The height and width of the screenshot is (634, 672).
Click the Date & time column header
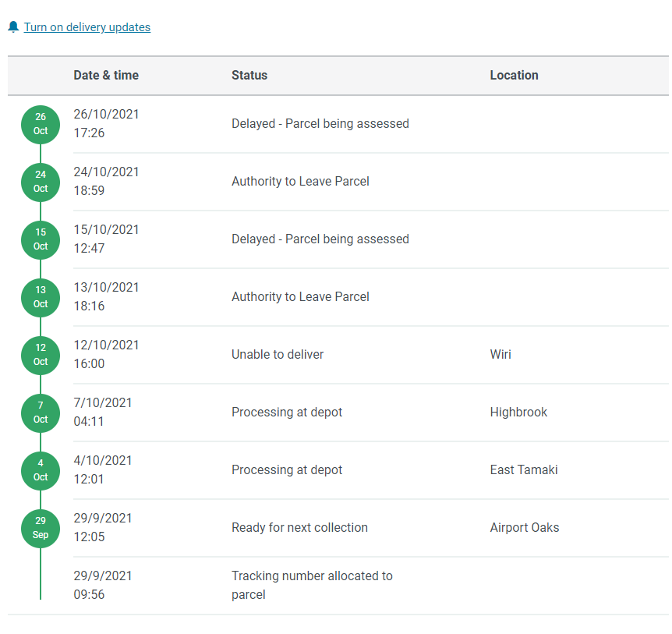106,76
